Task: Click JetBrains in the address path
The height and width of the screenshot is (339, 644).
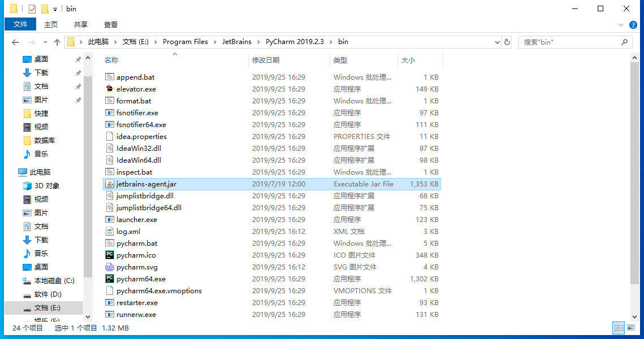Action: [236, 42]
